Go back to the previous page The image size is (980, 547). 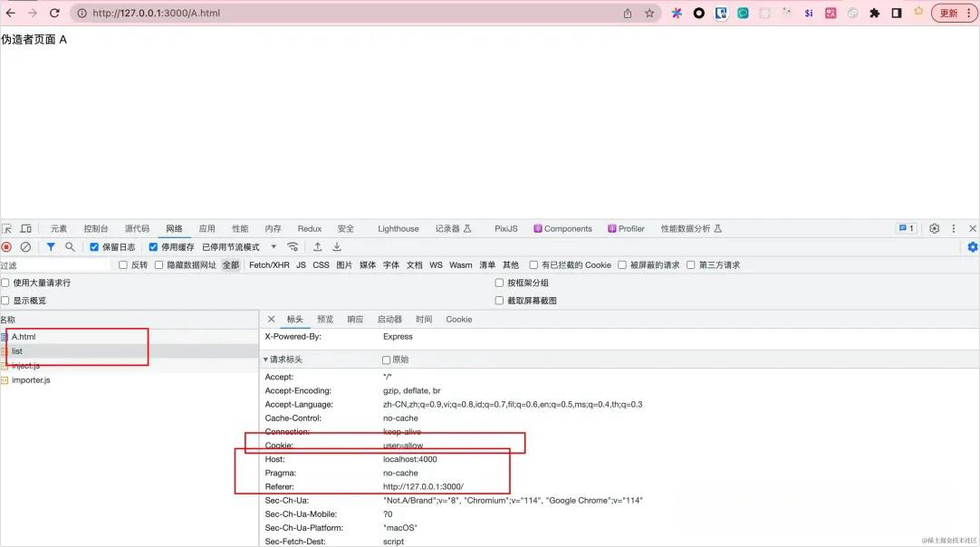11,13
